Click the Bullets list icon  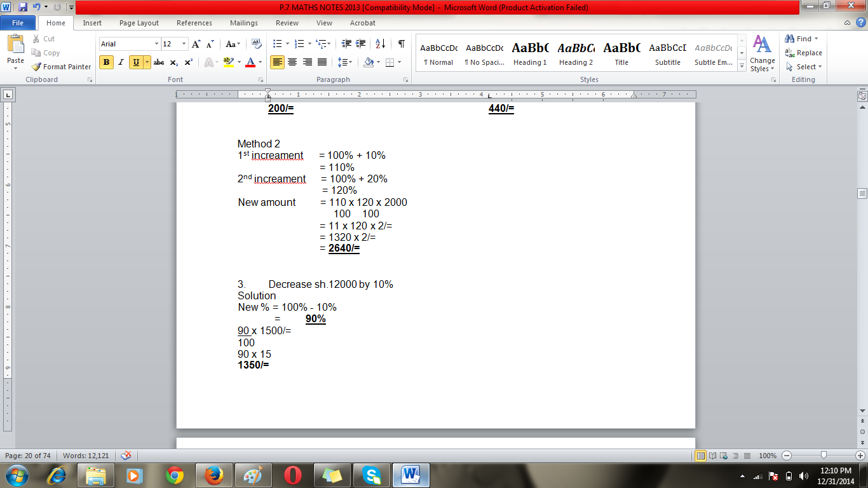tap(277, 44)
